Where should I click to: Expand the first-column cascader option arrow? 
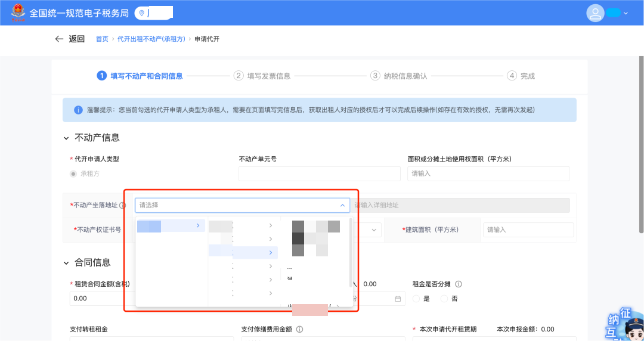pyautogui.click(x=198, y=225)
